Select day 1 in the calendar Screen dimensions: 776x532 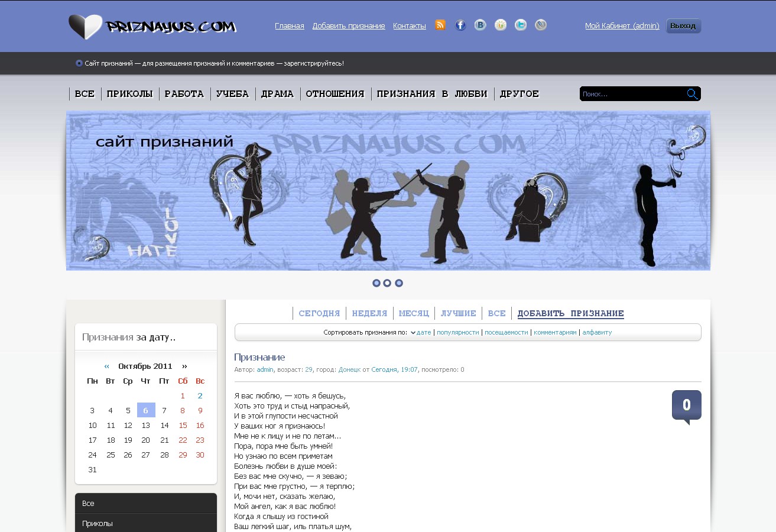click(x=183, y=396)
